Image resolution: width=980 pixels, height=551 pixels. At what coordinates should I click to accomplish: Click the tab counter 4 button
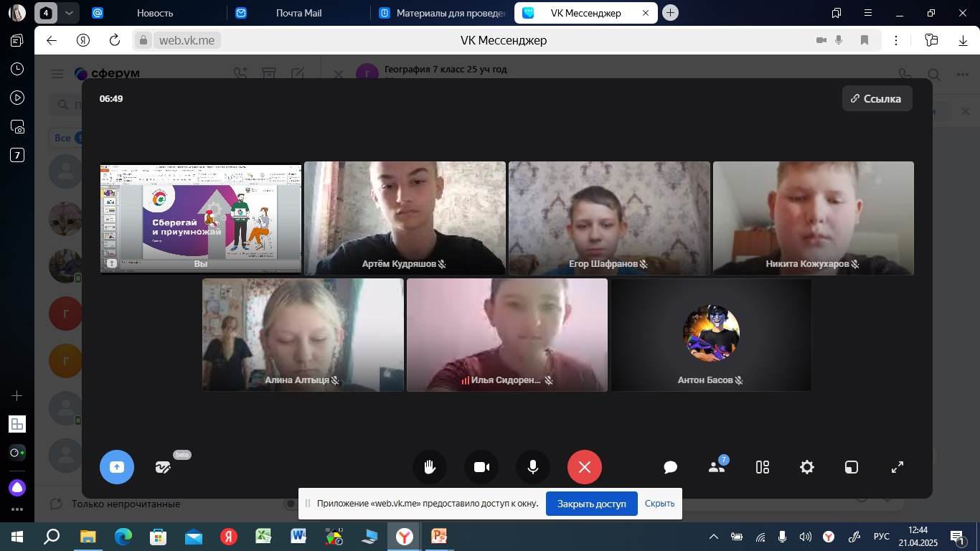pos(46,13)
